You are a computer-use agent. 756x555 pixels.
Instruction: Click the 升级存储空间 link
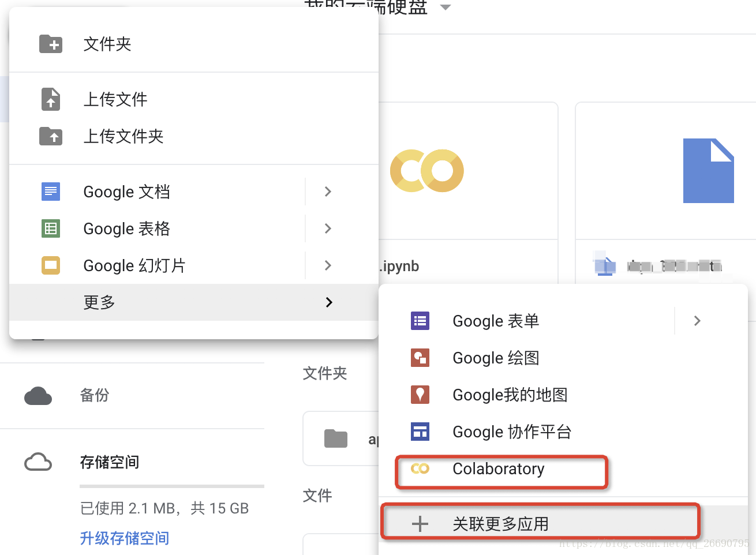tap(125, 538)
